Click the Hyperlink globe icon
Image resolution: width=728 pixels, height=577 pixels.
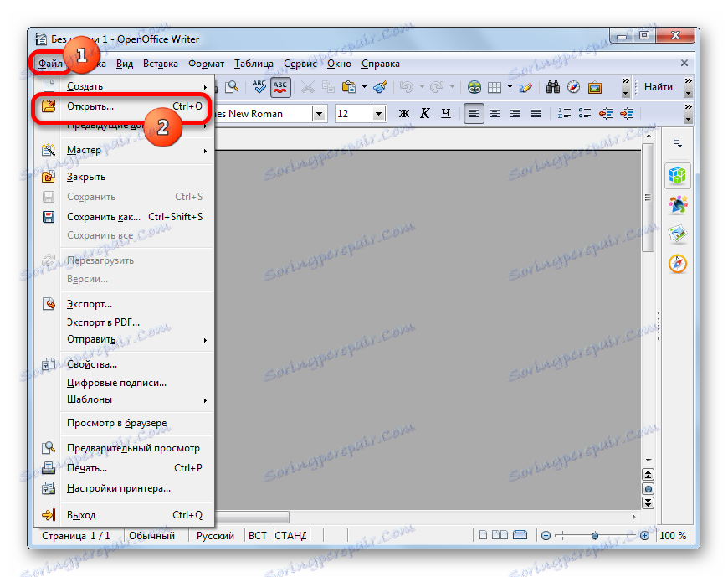tap(474, 87)
